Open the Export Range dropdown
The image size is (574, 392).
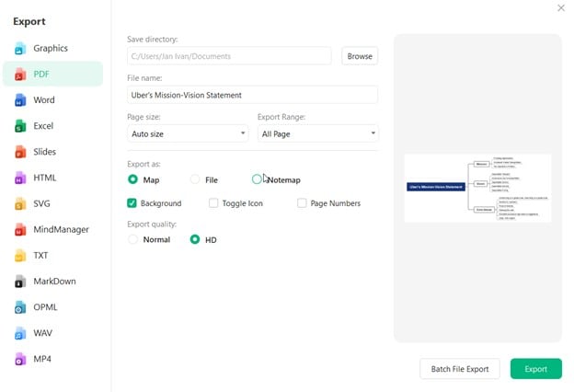coord(317,133)
